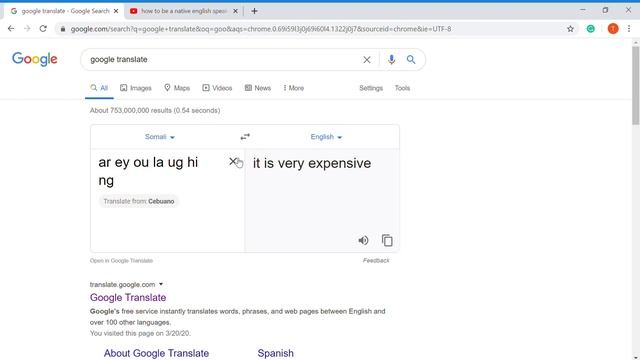Click Translate from Cebuano suggestion
Viewport: 640px width, 360px height.
(x=139, y=201)
